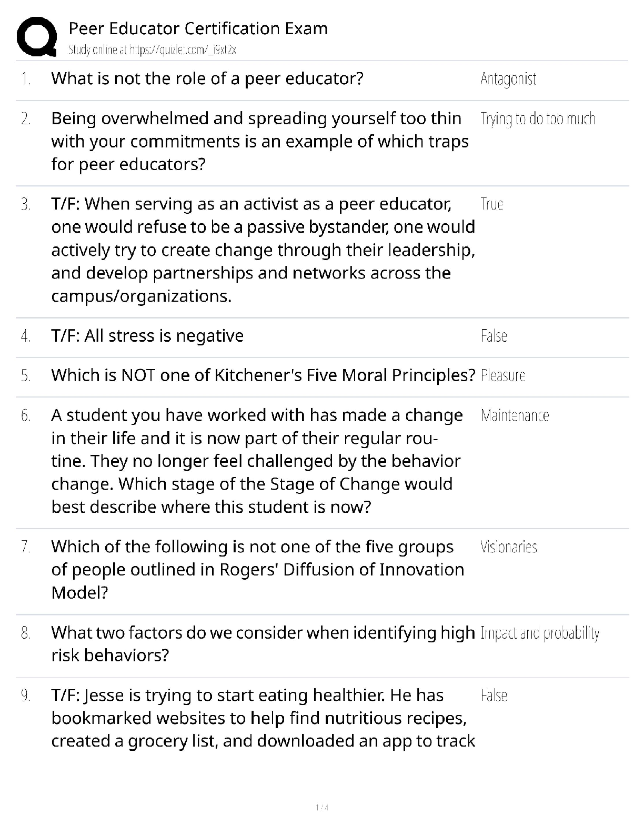This screenshot has height=834, width=644.
Task: Select the Jesse eating healthier question
Action: [263, 718]
